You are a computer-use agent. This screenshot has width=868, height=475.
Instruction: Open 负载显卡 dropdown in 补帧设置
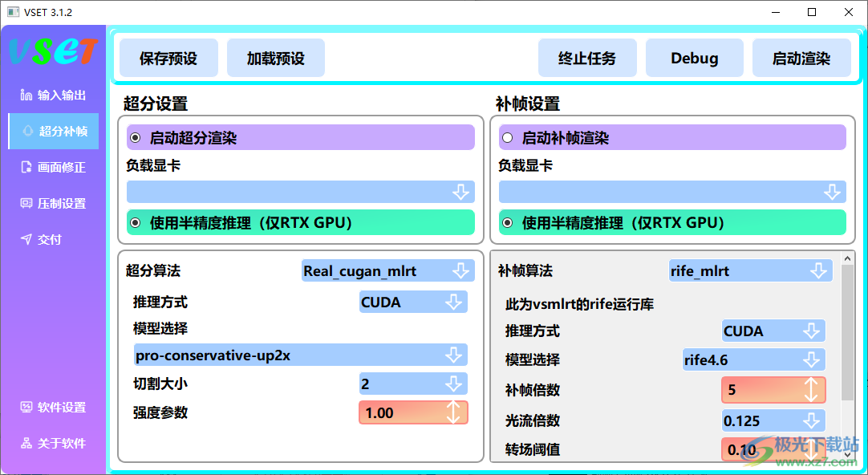[x=672, y=192]
